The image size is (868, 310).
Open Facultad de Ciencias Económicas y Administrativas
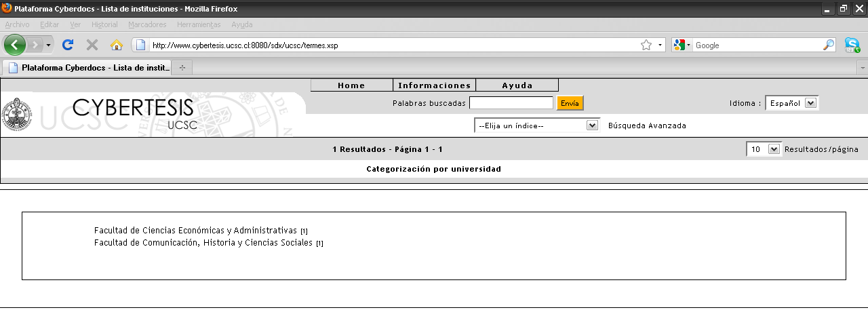click(x=196, y=231)
